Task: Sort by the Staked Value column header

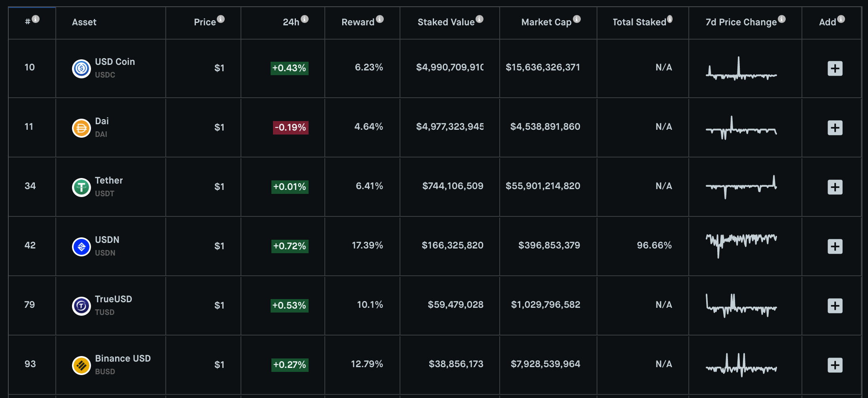Action: point(446,22)
